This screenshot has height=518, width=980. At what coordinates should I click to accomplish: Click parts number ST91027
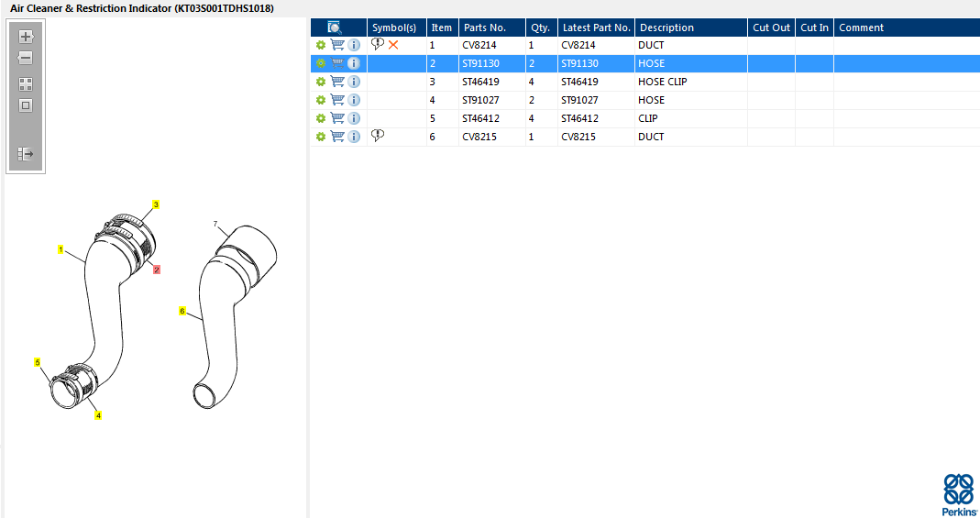[x=480, y=100]
